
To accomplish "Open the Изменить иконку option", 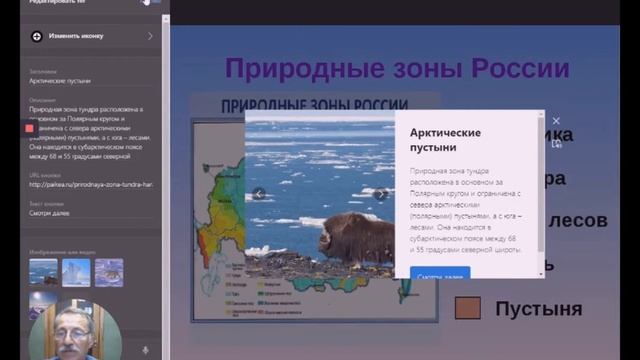I will 91,36.
